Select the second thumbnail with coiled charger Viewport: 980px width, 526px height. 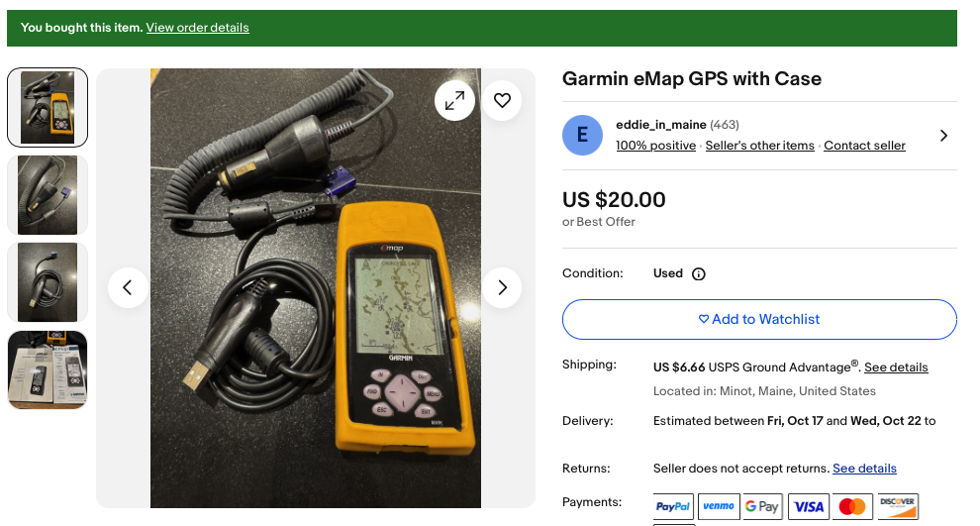click(x=48, y=195)
